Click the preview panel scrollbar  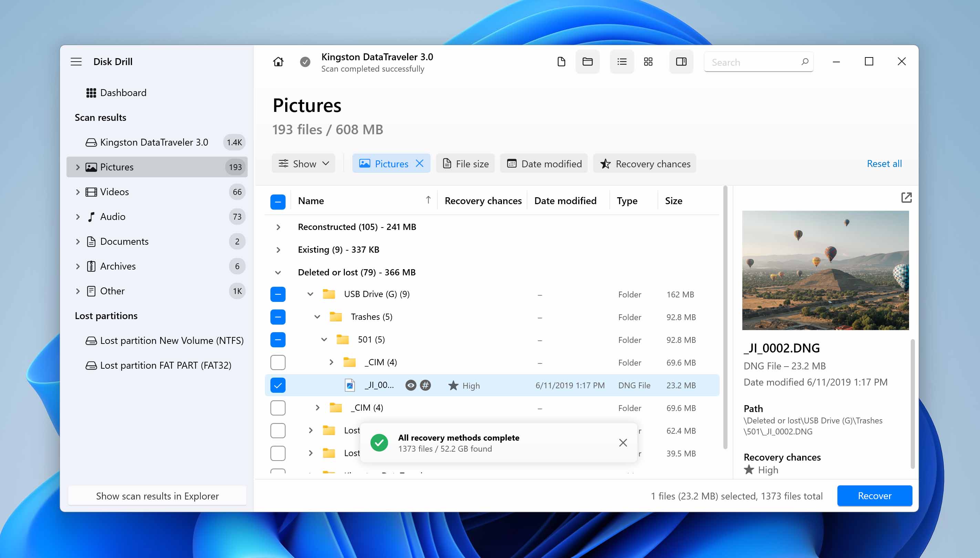912,404
